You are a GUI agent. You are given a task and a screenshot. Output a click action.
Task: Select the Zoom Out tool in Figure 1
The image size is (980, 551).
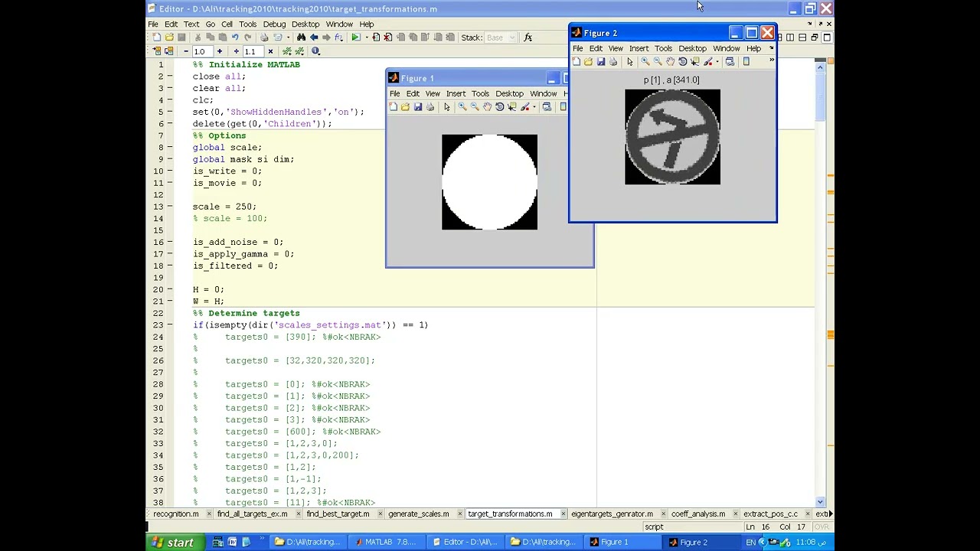(475, 107)
